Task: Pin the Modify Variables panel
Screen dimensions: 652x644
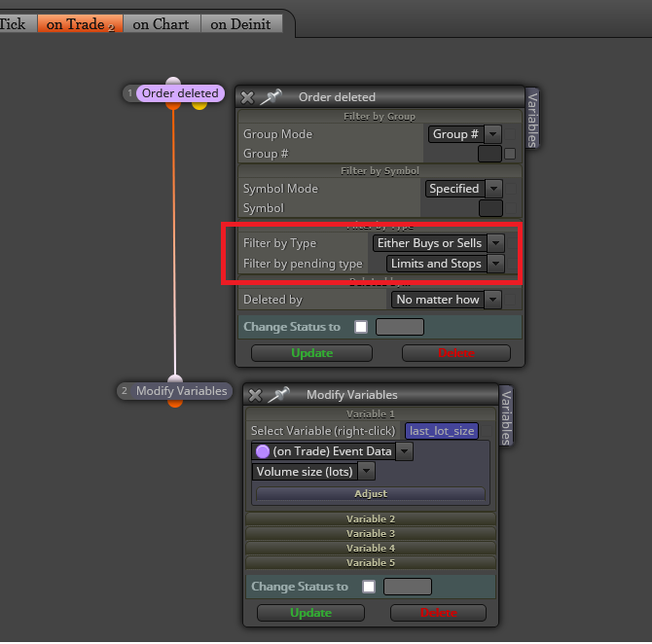Action: 278,395
